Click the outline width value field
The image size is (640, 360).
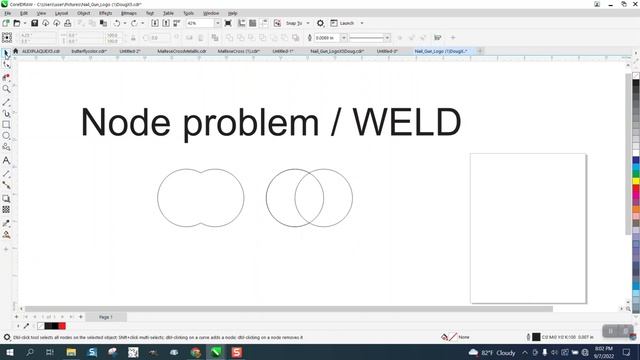(327, 38)
